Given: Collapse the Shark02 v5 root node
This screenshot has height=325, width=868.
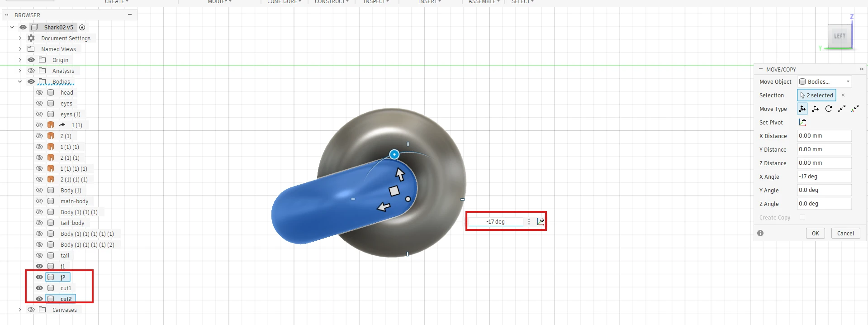Looking at the screenshot, I should 12,27.
